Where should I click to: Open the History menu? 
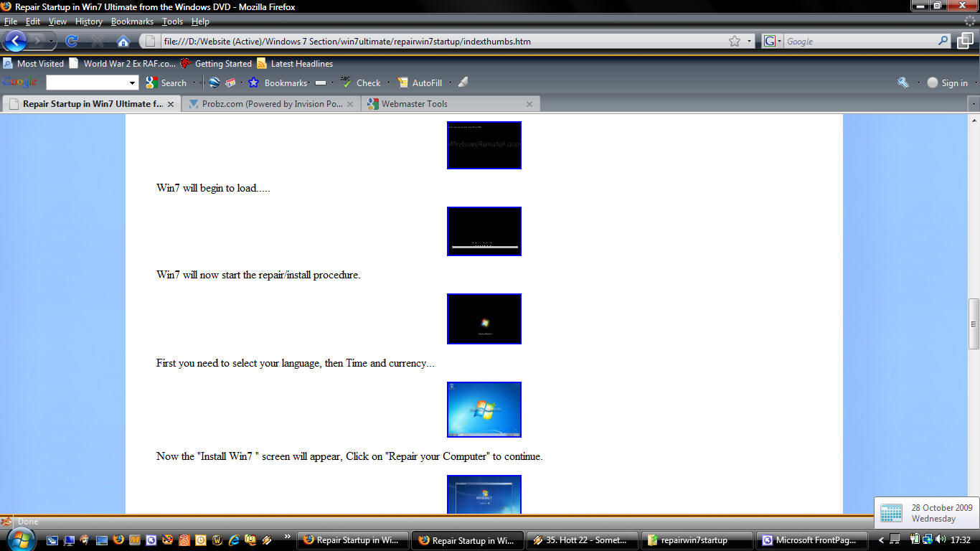coord(88,22)
